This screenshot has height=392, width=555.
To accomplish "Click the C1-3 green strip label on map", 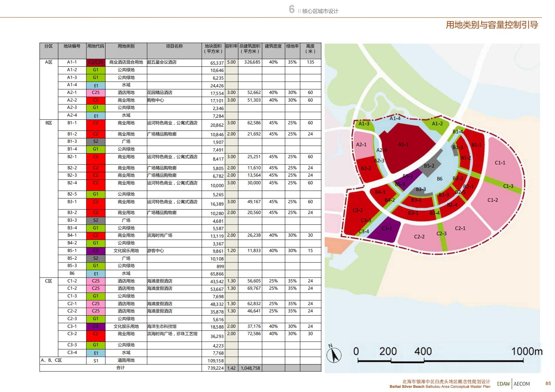I will pyautogui.click(x=508, y=186).
